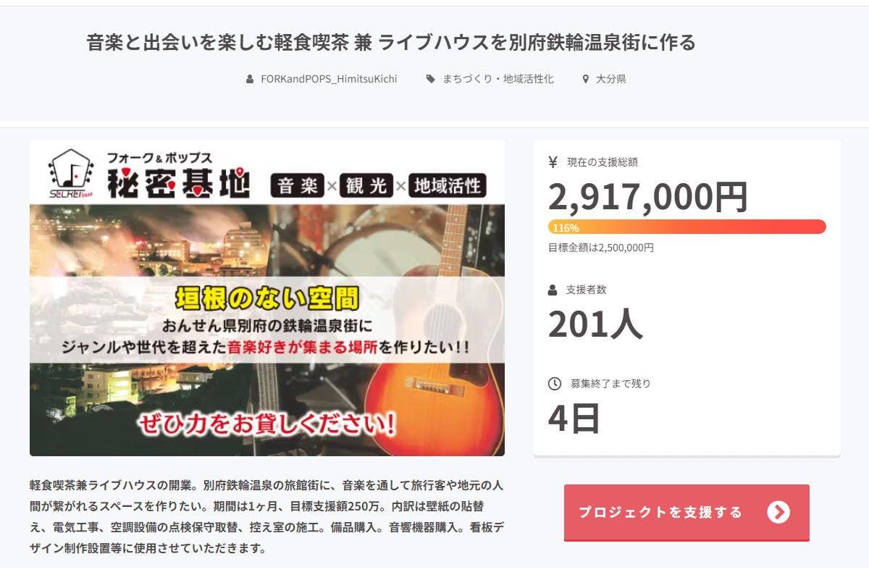Click the 4日 remaining days figure
869x588 pixels.
pos(574,418)
